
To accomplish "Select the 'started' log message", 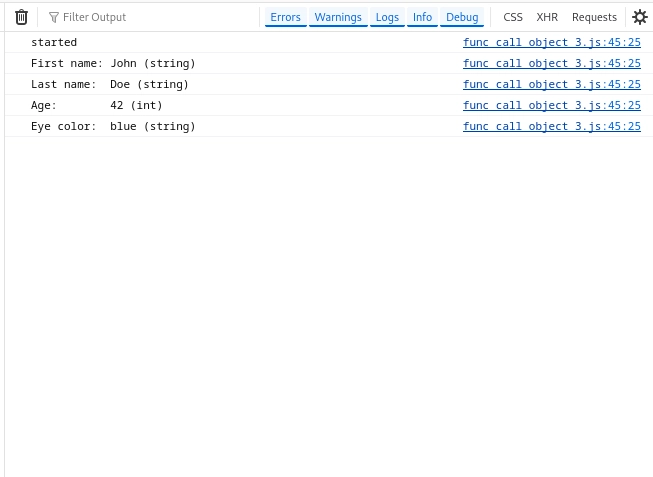I will [54, 42].
